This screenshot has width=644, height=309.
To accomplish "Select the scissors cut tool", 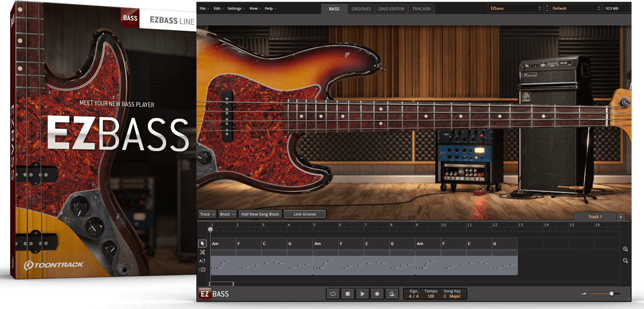I will tap(203, 252).
